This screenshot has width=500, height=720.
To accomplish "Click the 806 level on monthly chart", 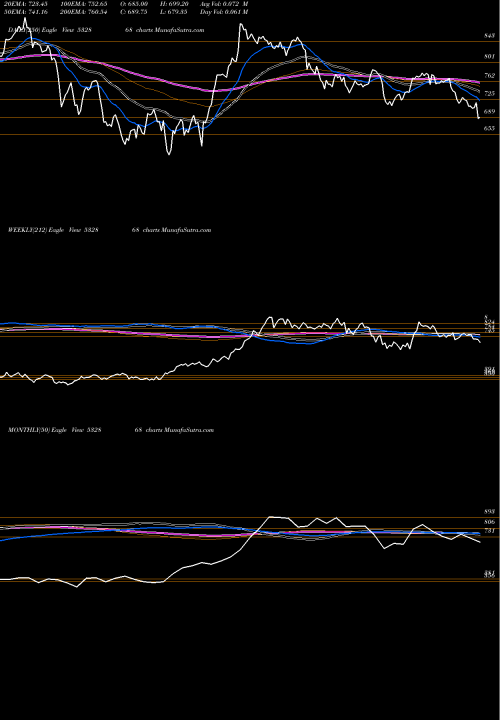I will 489,522.
